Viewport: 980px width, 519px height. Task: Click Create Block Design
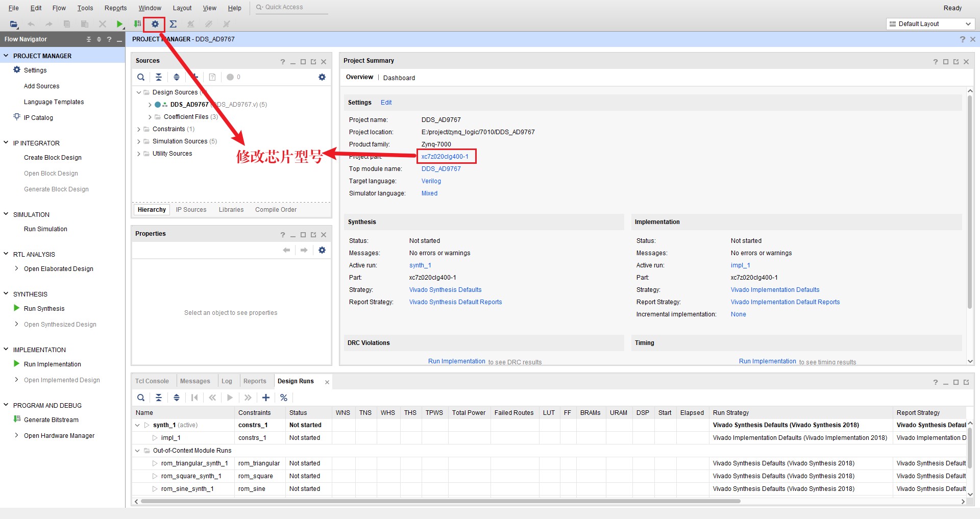(53, 158)
